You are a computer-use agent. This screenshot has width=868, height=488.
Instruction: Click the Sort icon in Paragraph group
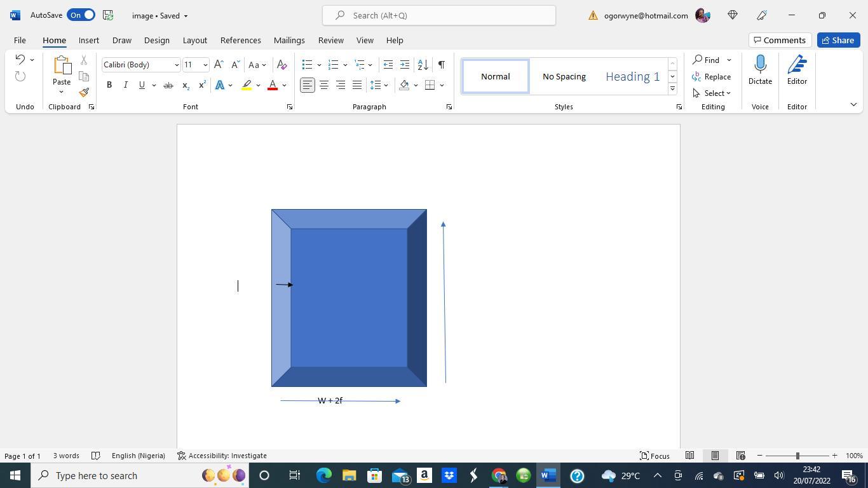pos(423,65)
